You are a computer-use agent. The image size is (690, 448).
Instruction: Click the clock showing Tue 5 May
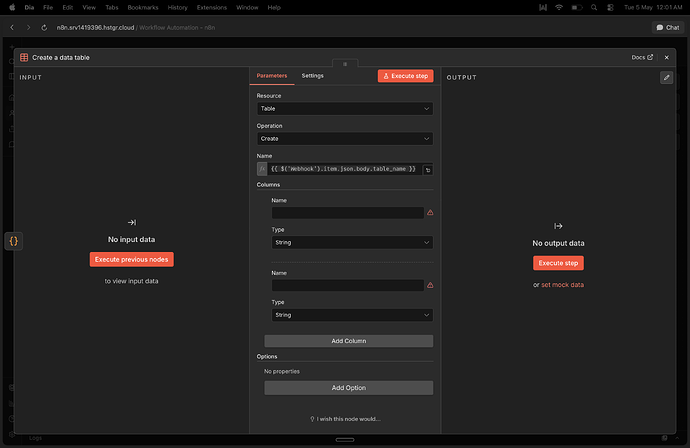(x=653, y=7)
